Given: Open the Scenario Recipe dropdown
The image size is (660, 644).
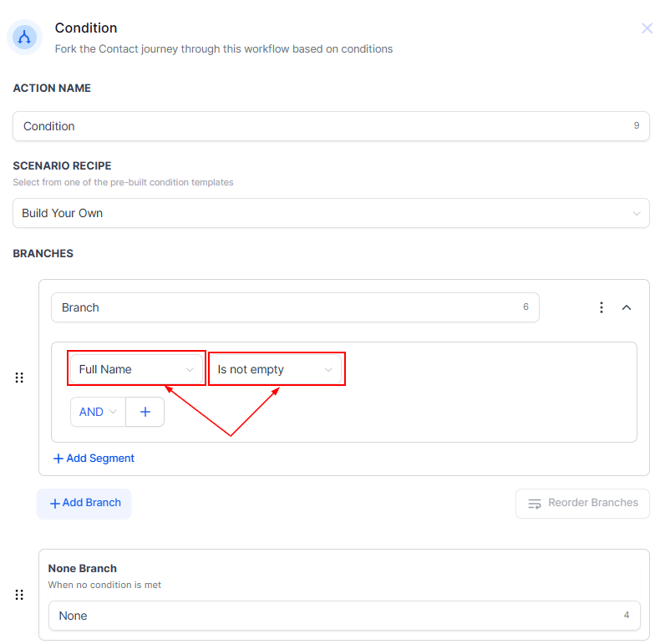Looking at the screenshot, I should pos(331,213).
